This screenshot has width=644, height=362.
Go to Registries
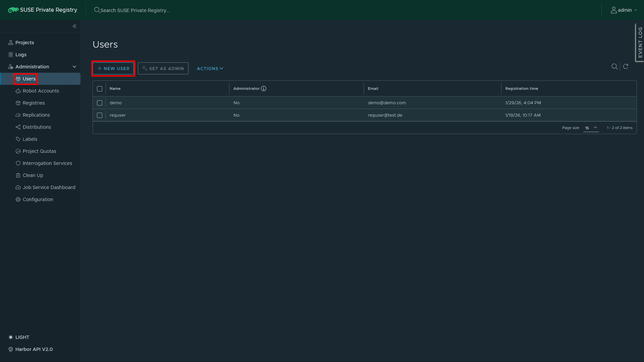(x=34, y=103)
